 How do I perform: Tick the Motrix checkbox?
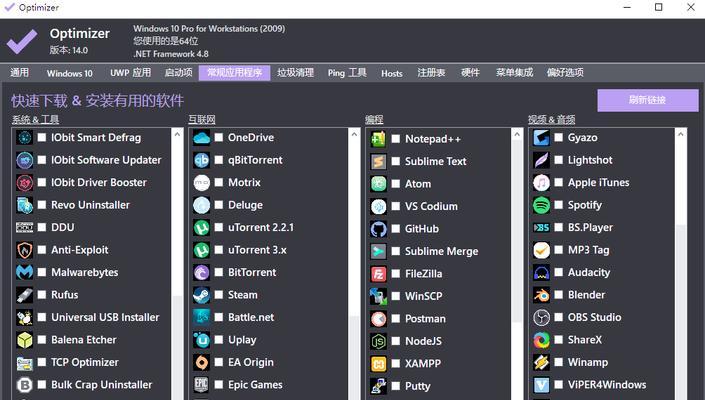click(219, 182)
